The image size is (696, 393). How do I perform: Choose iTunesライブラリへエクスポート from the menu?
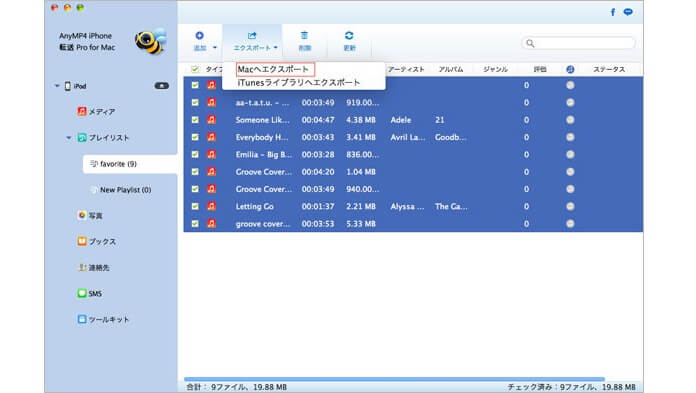[x=299, y=83]
